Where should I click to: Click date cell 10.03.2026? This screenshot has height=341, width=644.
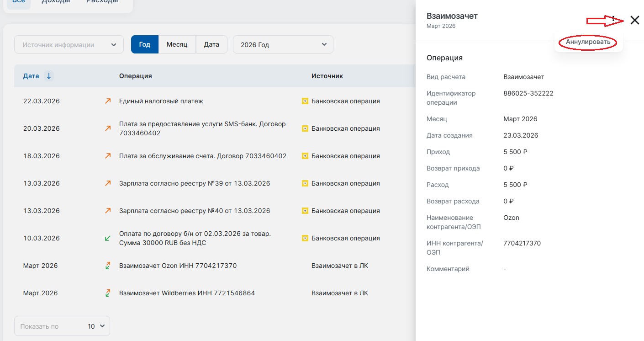pyautogui.click(x=42, y=238)
